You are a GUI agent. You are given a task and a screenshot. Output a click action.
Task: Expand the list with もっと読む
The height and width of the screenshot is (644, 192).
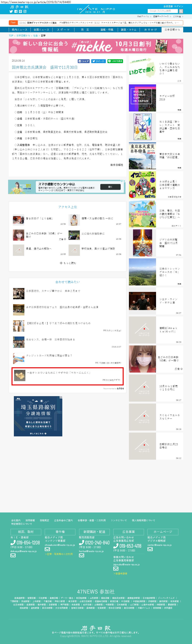tap(68, 263)
